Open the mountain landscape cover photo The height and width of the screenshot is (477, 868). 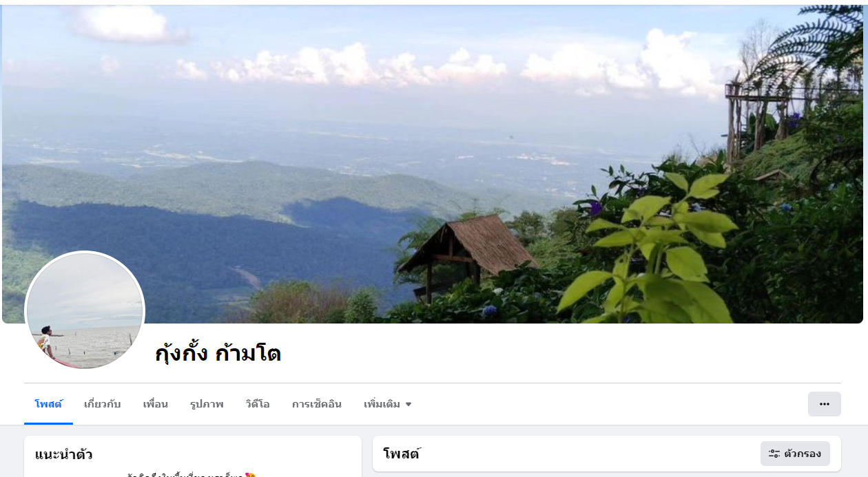(433, 164)
